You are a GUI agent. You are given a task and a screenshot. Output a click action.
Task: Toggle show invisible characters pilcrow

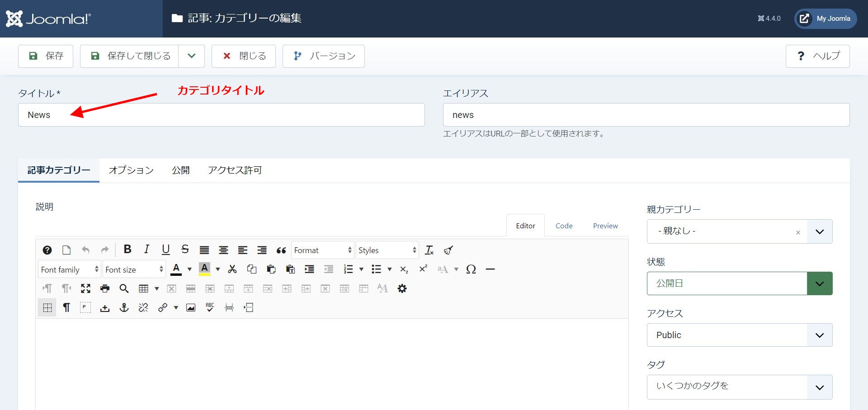pyautogui.click(x=66, y=308)
